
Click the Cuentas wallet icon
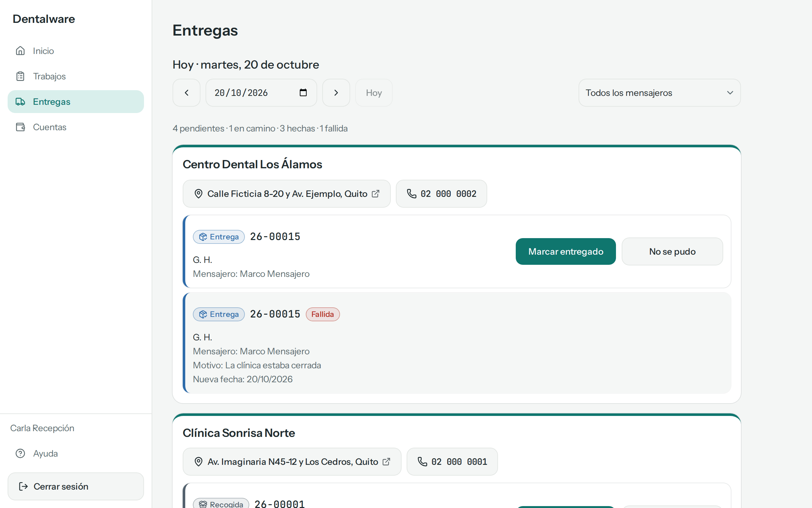[x=21, y=127]
